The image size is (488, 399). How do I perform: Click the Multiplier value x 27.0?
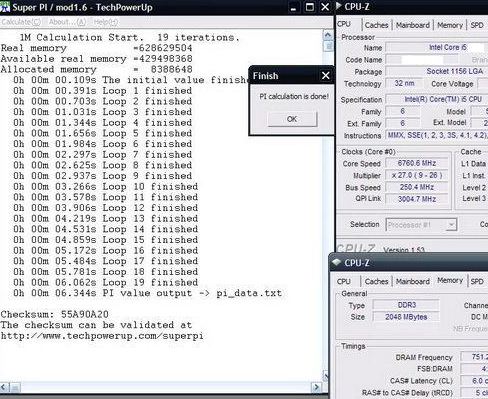(417, 175)
